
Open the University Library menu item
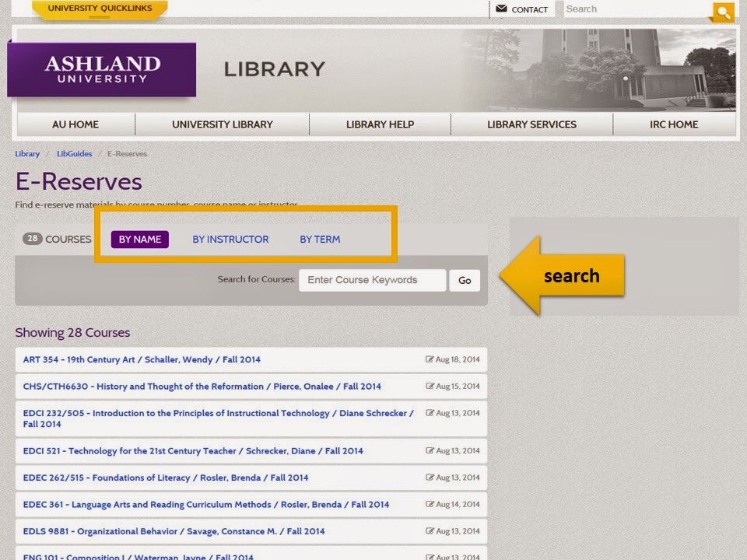point(222,124)
